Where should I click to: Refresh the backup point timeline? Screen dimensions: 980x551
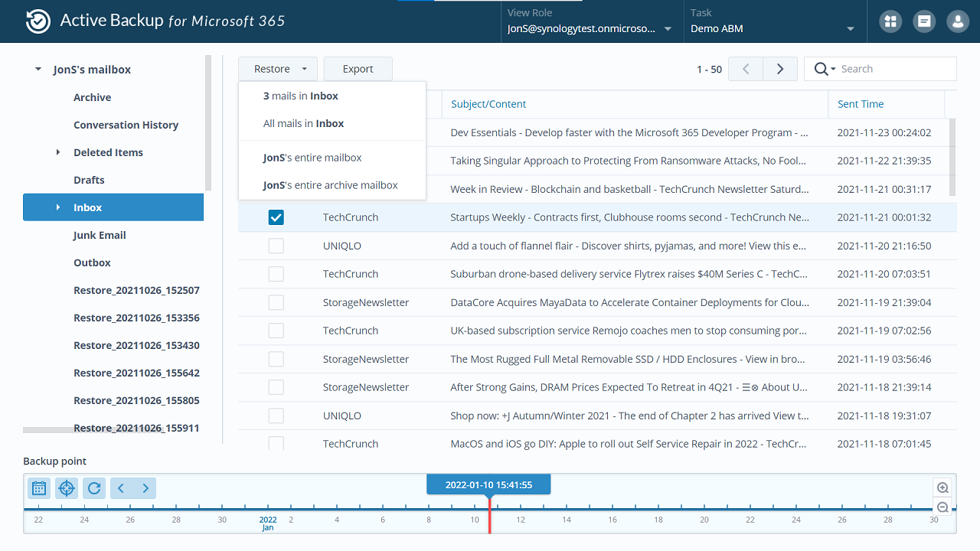(x=94, y=487)
